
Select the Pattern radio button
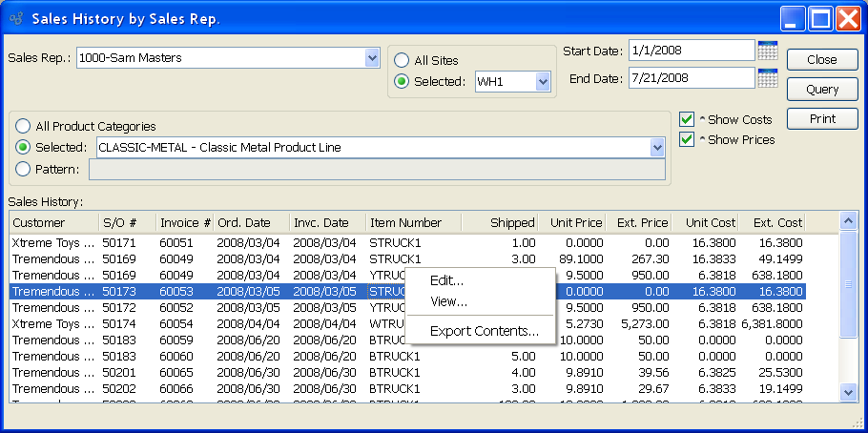22,169
